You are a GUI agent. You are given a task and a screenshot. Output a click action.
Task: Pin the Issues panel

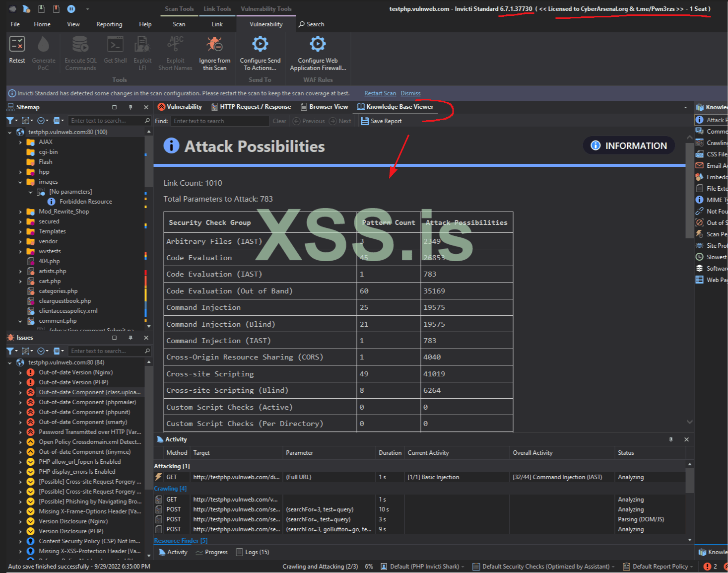pos(131,338)
